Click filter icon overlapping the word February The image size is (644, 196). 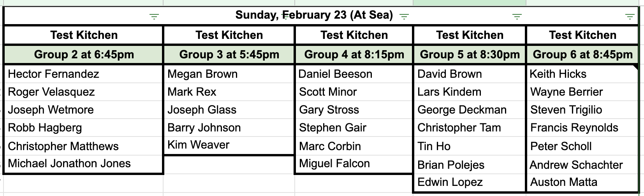(x=287, y=17)
